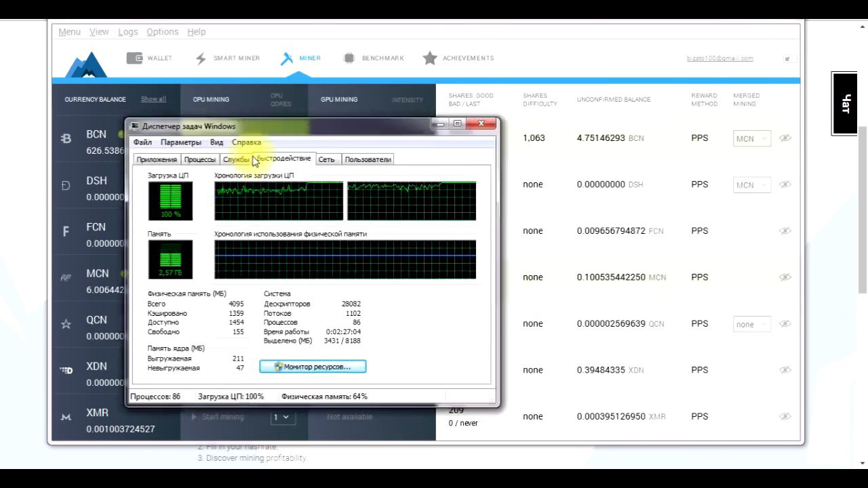Open the Справка menu in Task Manager
Viewport: 868px width, 488px height.
(x=246, y=142)
